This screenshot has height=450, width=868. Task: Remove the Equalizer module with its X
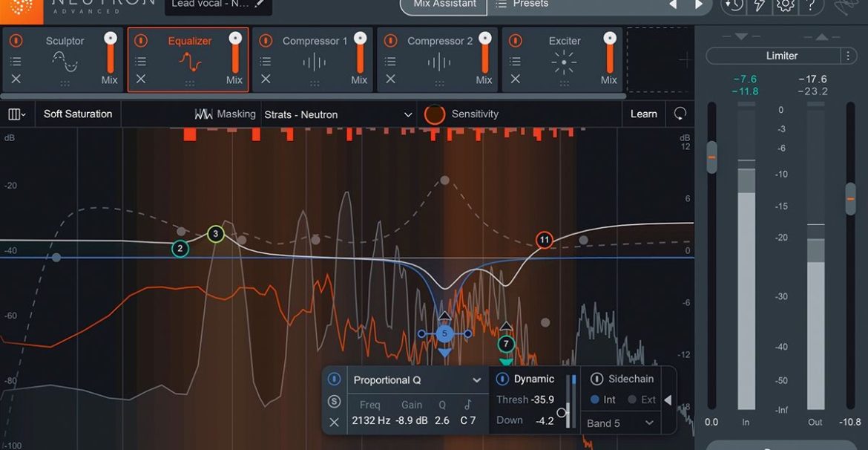coord(141,79)
